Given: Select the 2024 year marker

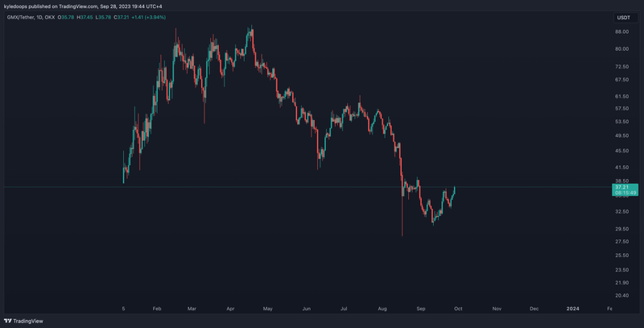Looking at the screenshot, I should click(573, 309).
